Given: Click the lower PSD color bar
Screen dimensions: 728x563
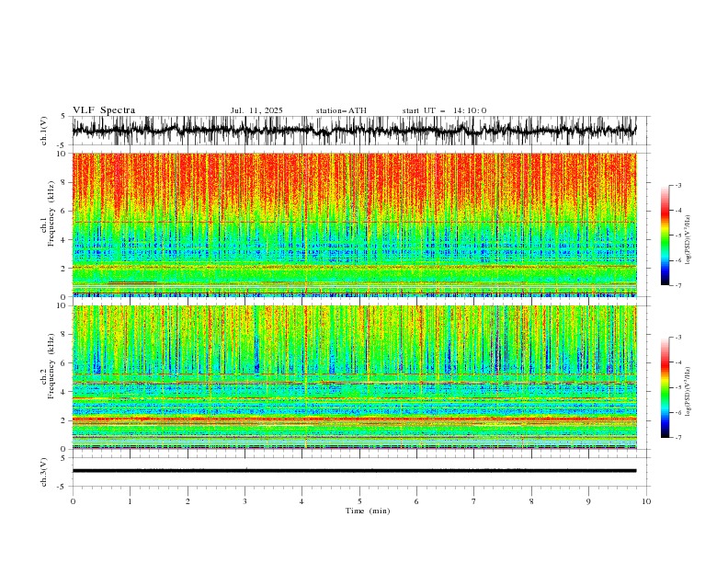Looking at the screenshot, I should (665, 387).
